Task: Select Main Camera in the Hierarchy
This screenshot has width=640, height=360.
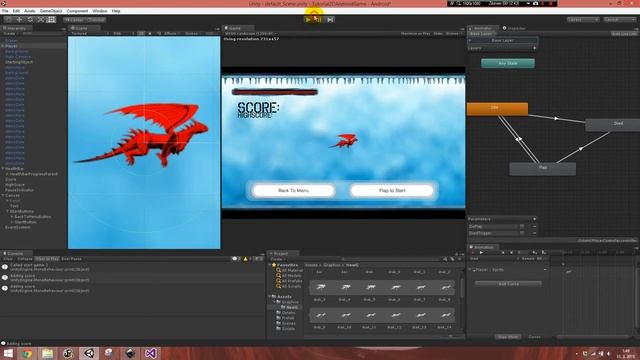Action: (x=18, y=57)
